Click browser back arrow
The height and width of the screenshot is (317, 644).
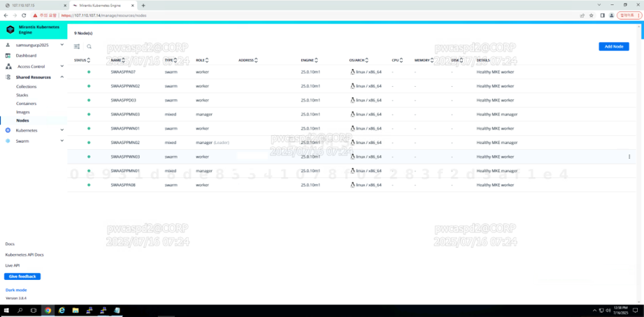click(6, 15)
